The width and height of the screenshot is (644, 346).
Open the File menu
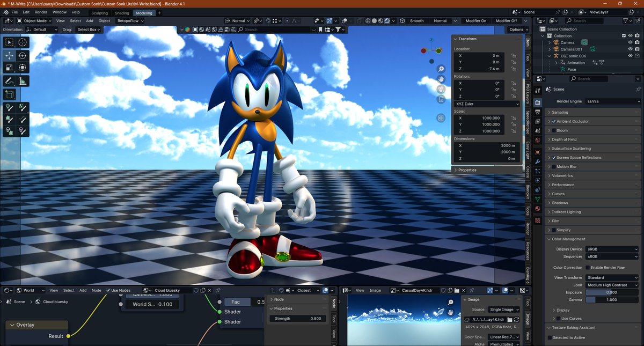coord(14,12)
